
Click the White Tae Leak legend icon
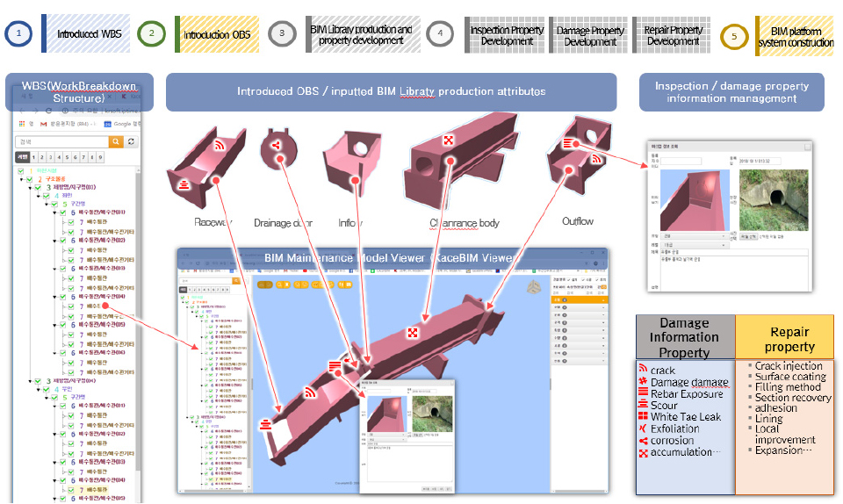(643, 416)
